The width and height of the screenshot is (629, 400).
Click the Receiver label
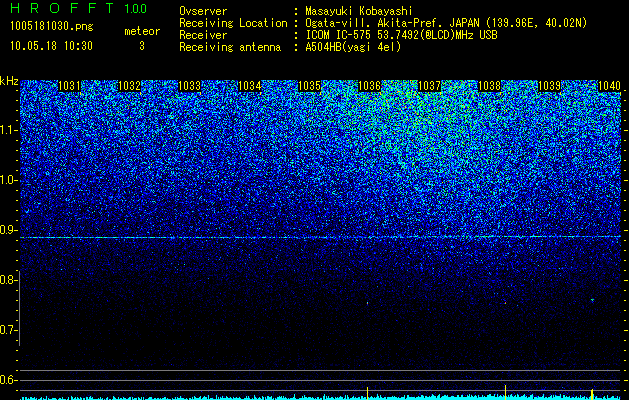(203, 35)
